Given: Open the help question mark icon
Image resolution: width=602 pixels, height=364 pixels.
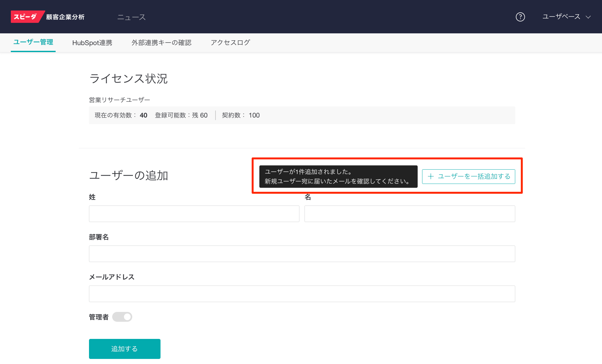Looking at the screenshot, I should (520, 17).
